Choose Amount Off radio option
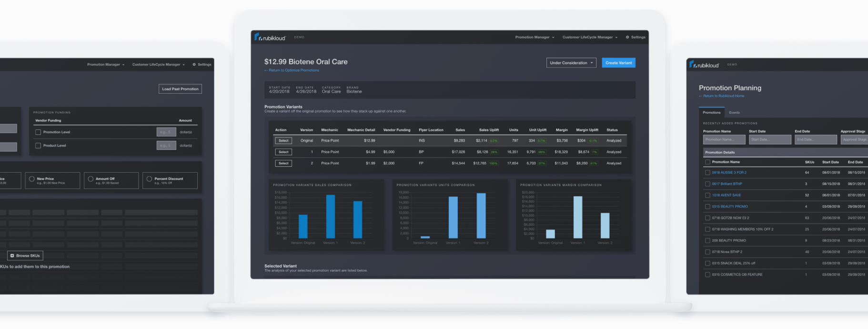This screenshot has width=868, height=329. (91, 179)
